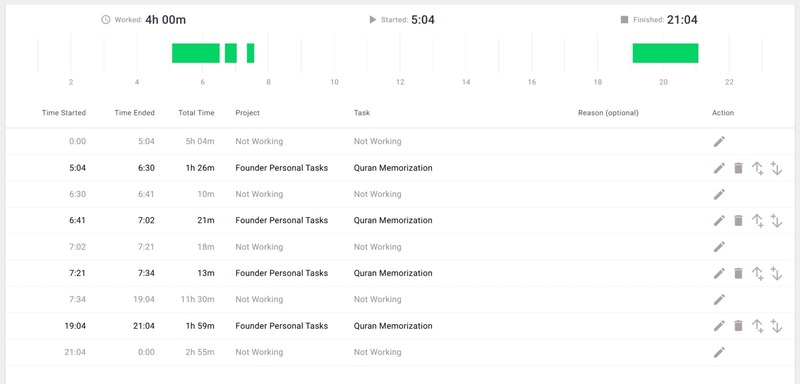Edit the 5:04 to 6:30 Quran Memorization entry
800x384 pixels.
[719, 168]
